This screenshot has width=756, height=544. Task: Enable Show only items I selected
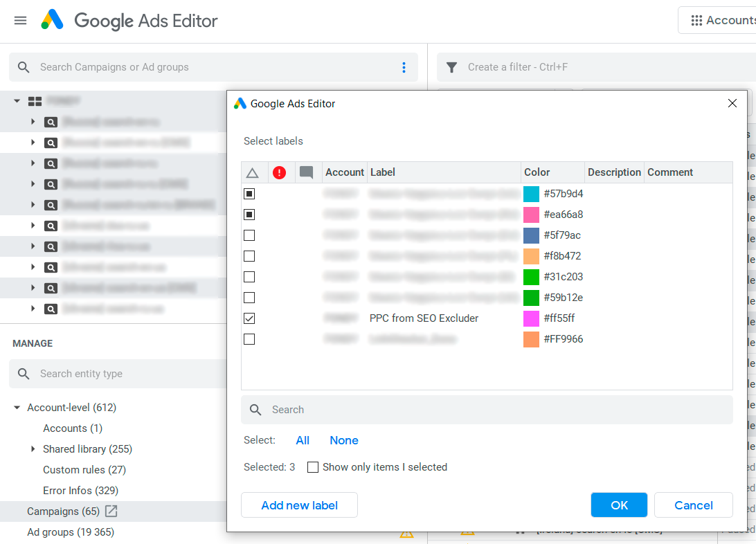tap(313, 467)
